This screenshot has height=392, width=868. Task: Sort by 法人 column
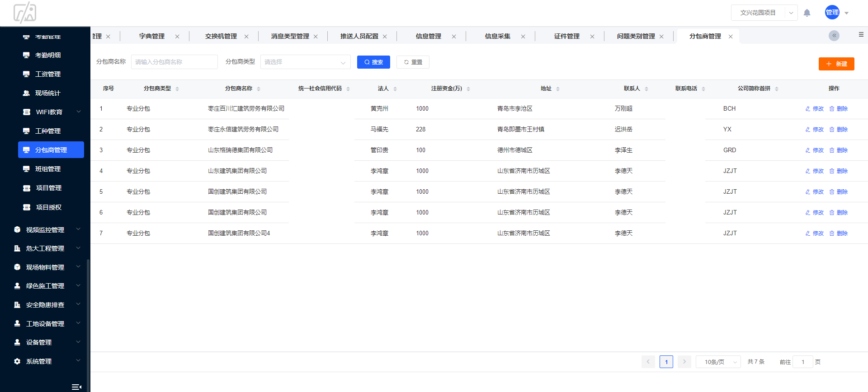[395, 89]
